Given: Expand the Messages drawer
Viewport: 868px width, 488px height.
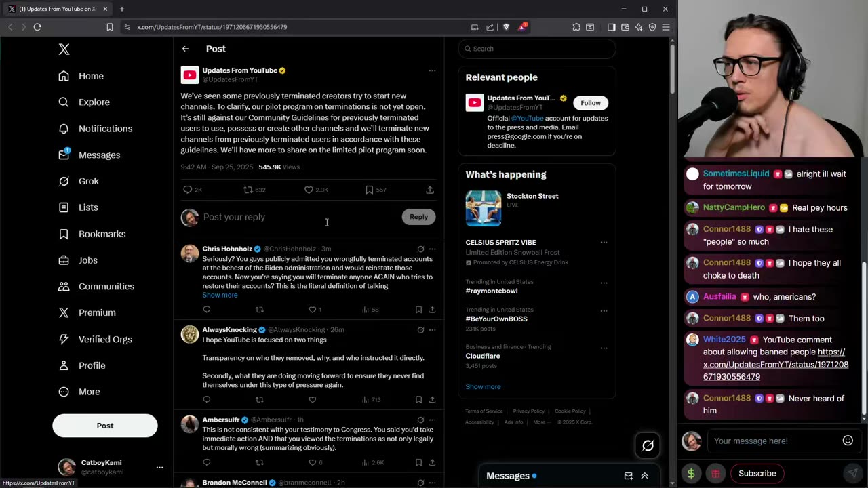Looking at the screenshot, I should (x=644, y=476).
